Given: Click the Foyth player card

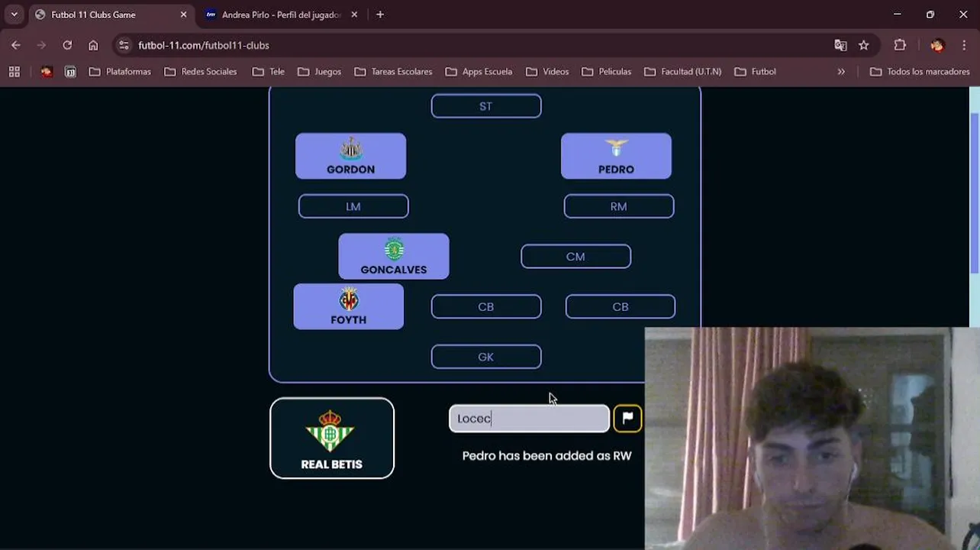Looking at the screenshot, I should [349, 307].
